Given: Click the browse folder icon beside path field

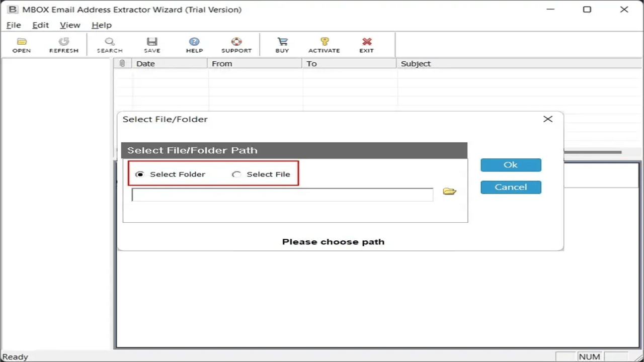Looking at the screenshot, I should coord(449,192).
